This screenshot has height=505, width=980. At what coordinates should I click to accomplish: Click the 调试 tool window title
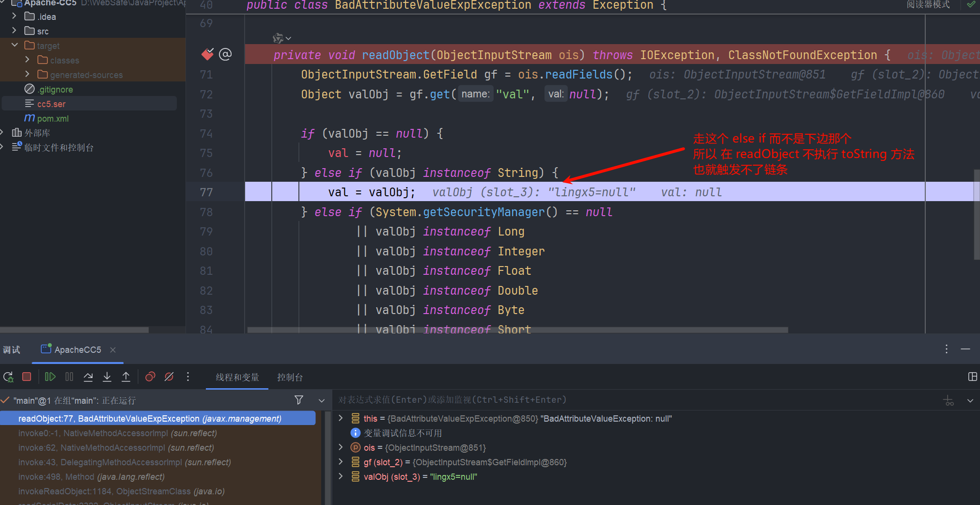(x=12, y=349)
